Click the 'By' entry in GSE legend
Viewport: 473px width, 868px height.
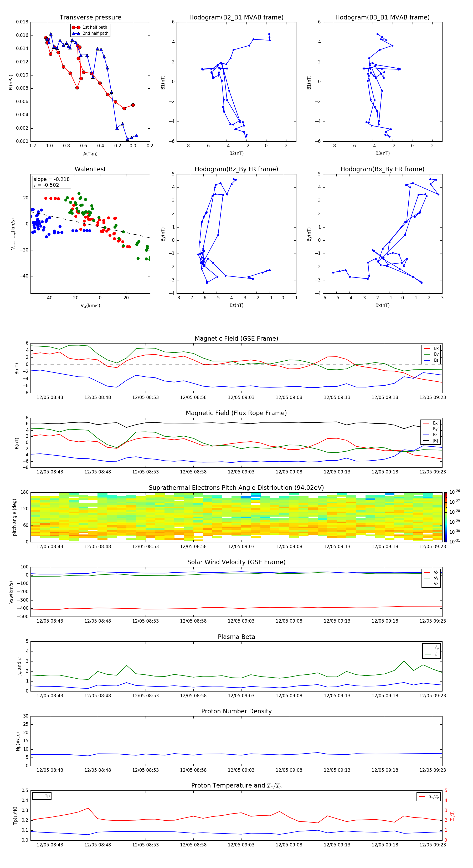[x=431, y=354]
